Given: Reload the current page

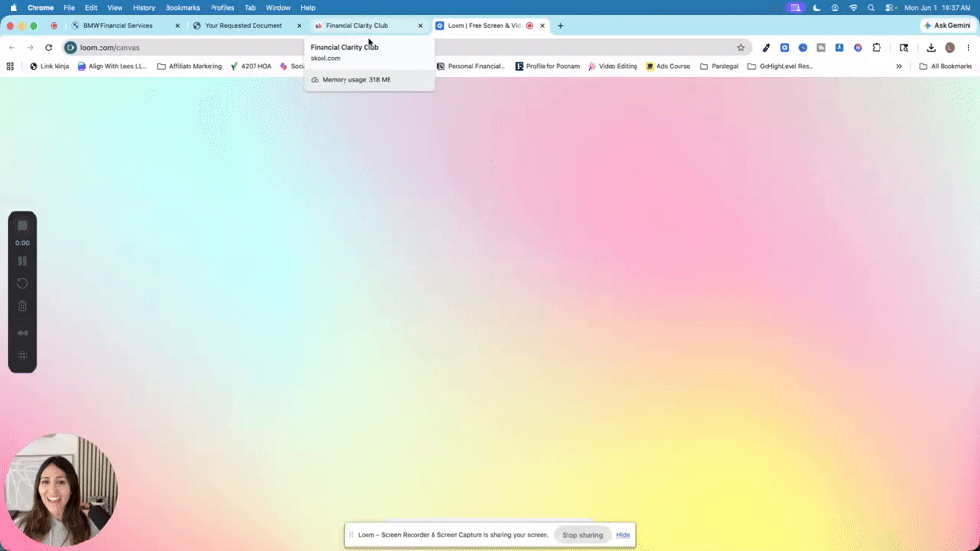Looking at the screenshot, I should pyautogui.click(x=48, y=48).
